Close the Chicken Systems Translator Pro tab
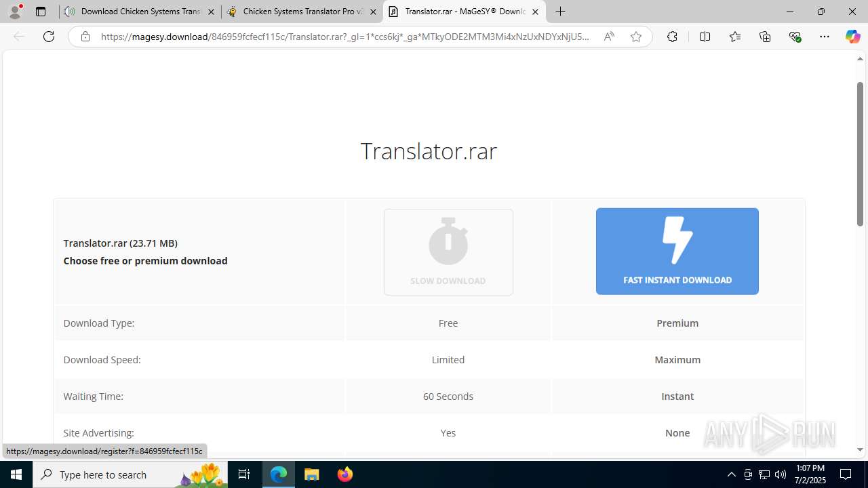The width and height of the screenshot is (868, 488). (373, 12)
